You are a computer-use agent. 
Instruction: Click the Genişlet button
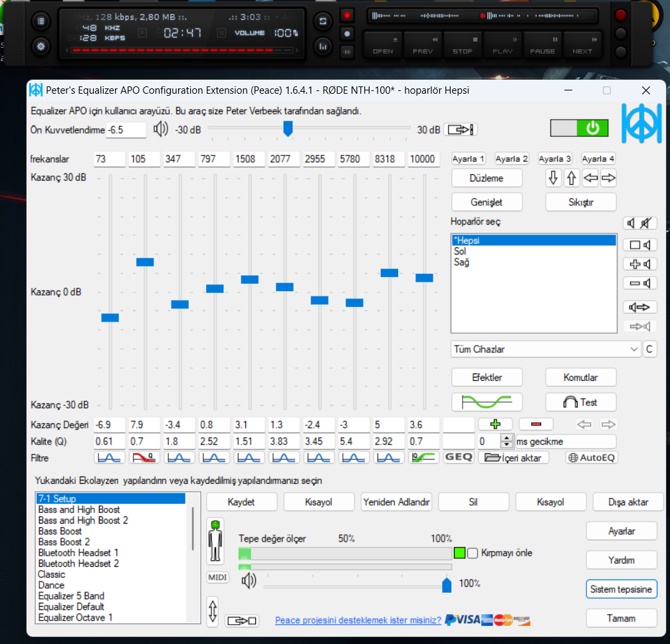[x=487, y=201]
